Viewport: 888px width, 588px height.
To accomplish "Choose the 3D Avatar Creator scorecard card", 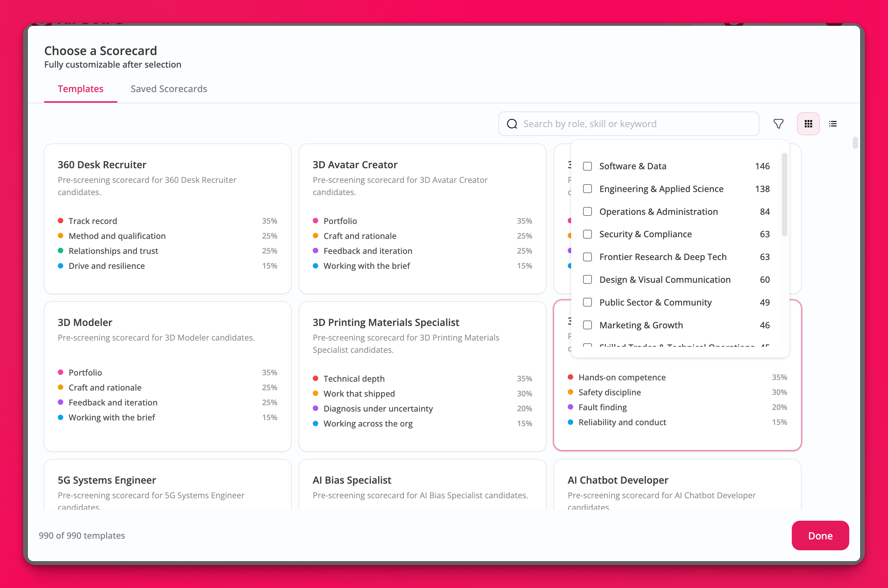I will coord(422,219).
